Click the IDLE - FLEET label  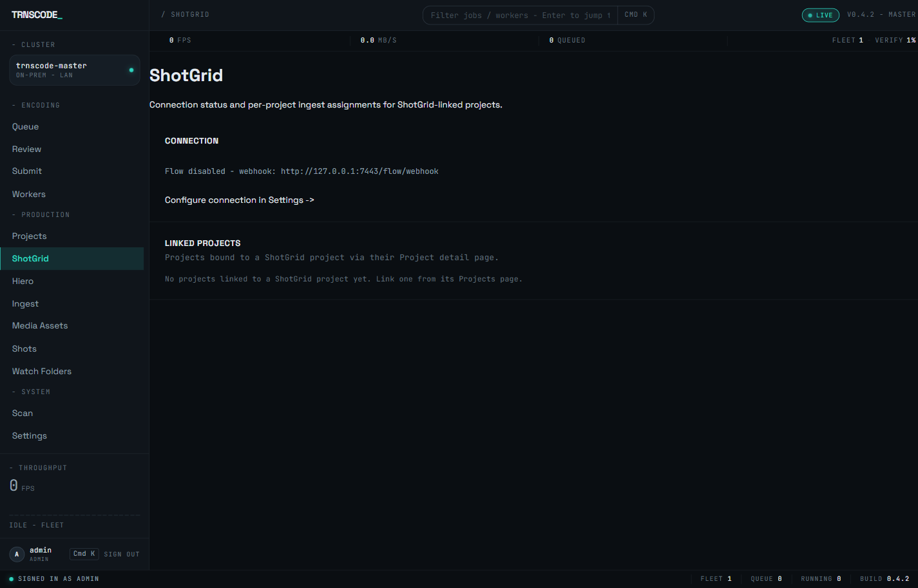point(37,526)
